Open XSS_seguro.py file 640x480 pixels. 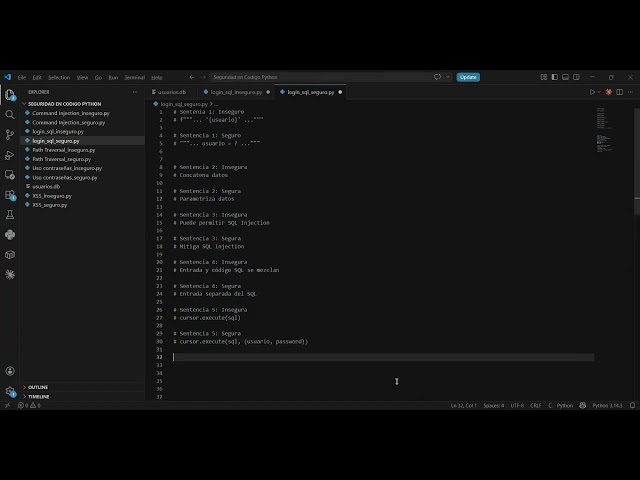pyautogui.click(x=50, y=205)
